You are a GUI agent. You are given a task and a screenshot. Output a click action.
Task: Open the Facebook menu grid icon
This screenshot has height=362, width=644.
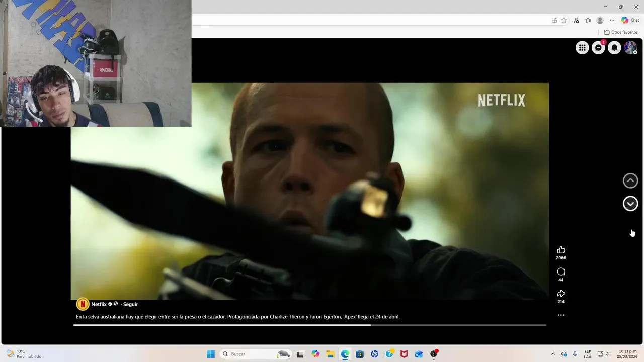[x=582, y=48]
